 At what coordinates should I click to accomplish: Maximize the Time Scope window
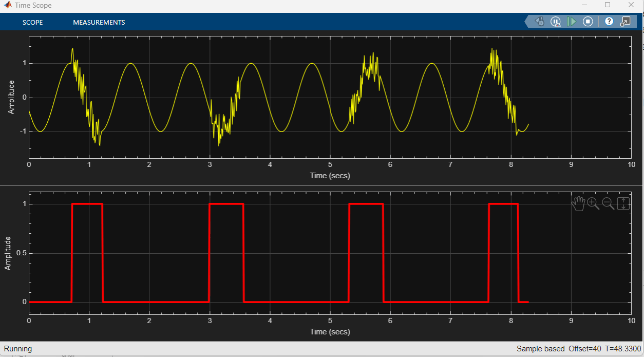click(x=608, y=5)
